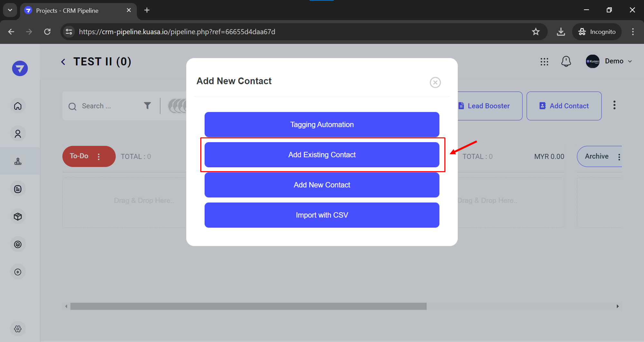644x342 pixels.
Task: Choose Add Existing Contact
Action: pyautogui.click(x=322, y=155)
